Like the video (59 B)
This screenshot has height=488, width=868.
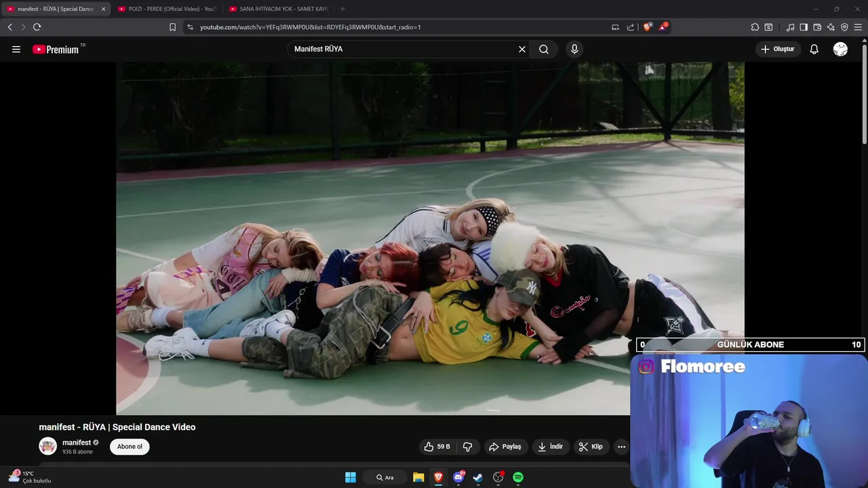coord(437,447)
